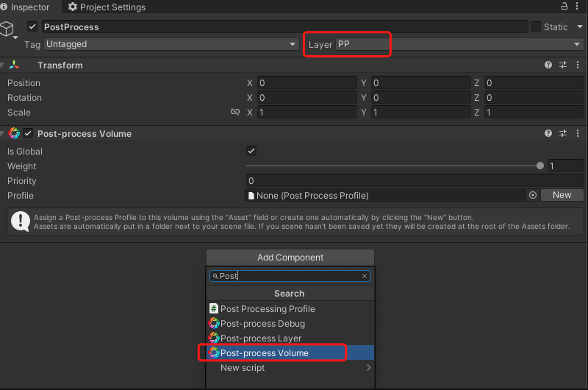Click the Inspector lock icon
The height and width of the screenshot is (390, 588).
[564, 7]
